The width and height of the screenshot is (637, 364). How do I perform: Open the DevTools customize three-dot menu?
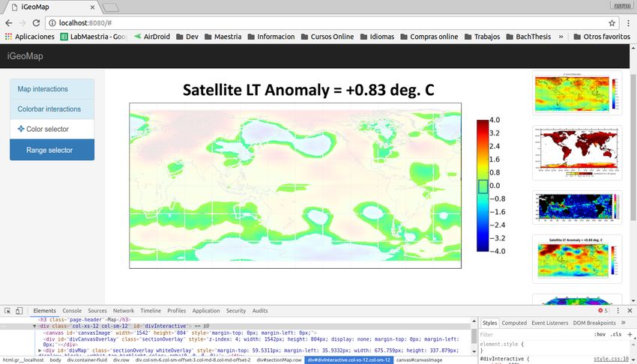618,310
